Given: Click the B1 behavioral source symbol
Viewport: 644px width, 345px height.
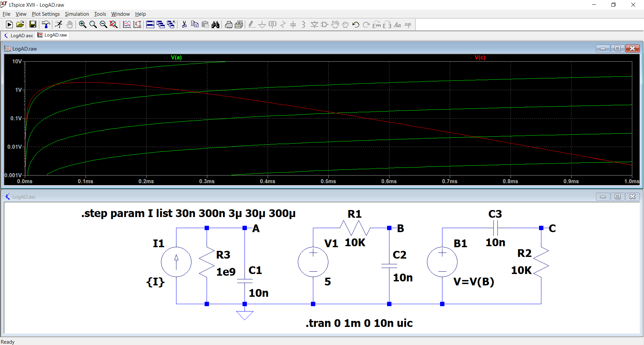Looking at the screenshot, I should 442,262.
